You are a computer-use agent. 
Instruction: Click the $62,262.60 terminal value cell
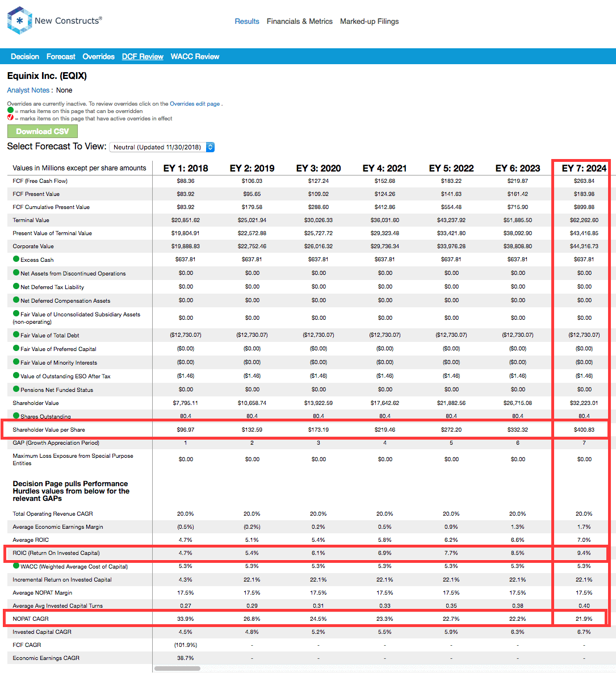pos(584,220)
